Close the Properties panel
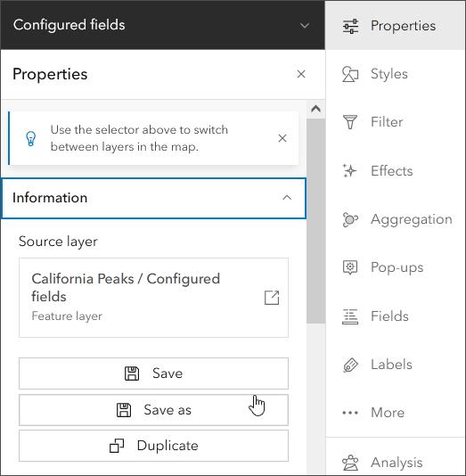This screenshot has height=476, width=466. coord(301,74)
